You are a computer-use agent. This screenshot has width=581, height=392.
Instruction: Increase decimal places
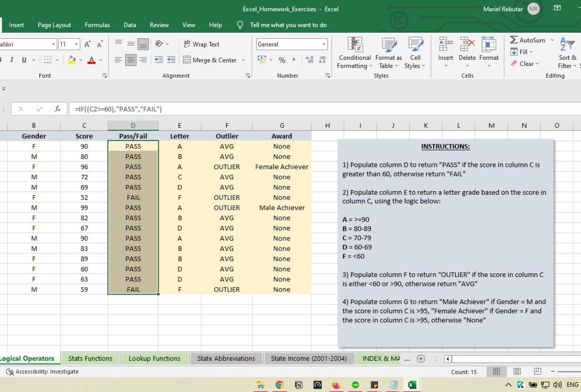coord(309,60)
